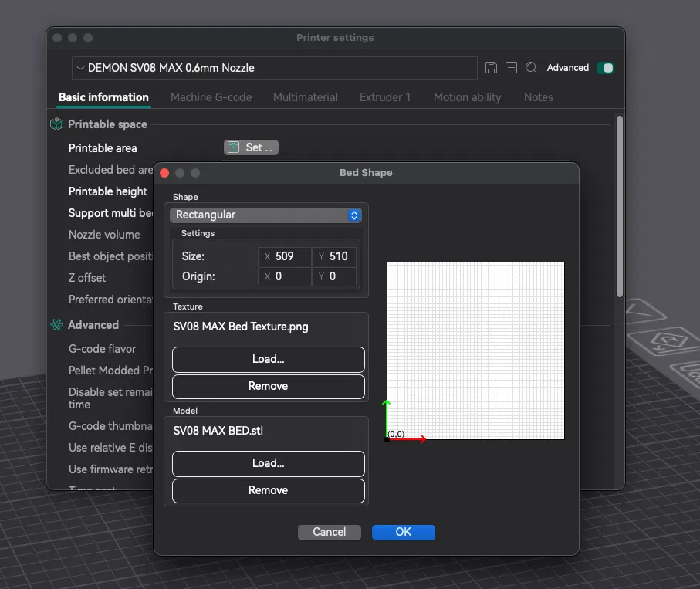Close the Bed Shape dialog red button

164,173
